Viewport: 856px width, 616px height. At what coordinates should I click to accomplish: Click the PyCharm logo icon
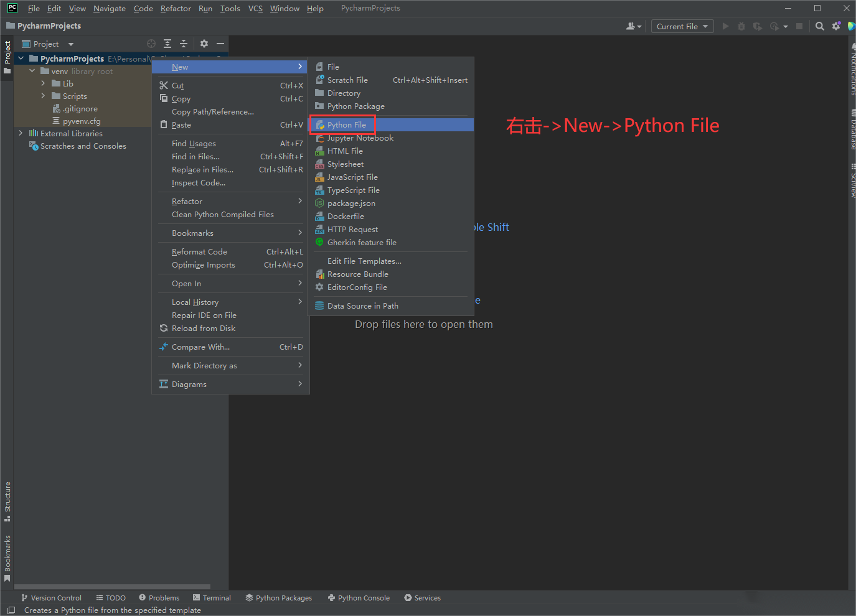pos(12,8)
